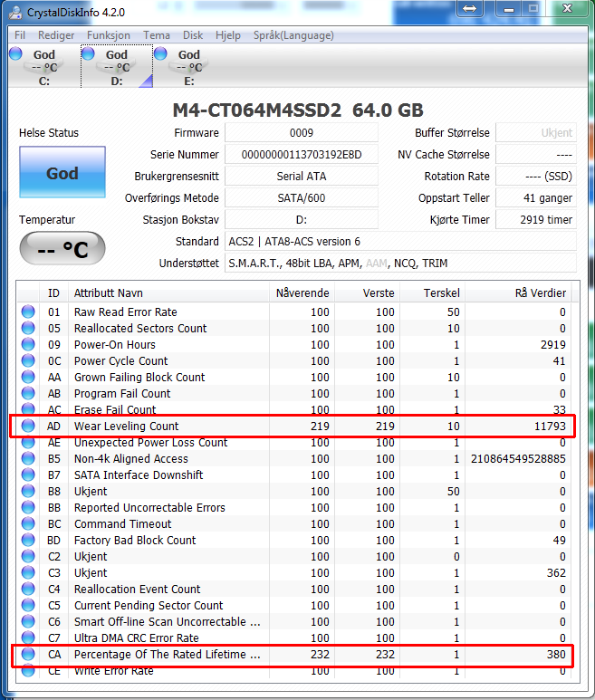
Task: Click the status orb for Non-4k Aligned Access
Action: [x=28, y=458]
